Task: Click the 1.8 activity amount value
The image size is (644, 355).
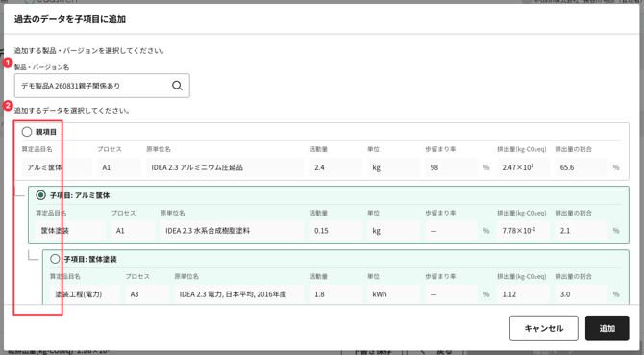Action: click(x=335, y=294)
